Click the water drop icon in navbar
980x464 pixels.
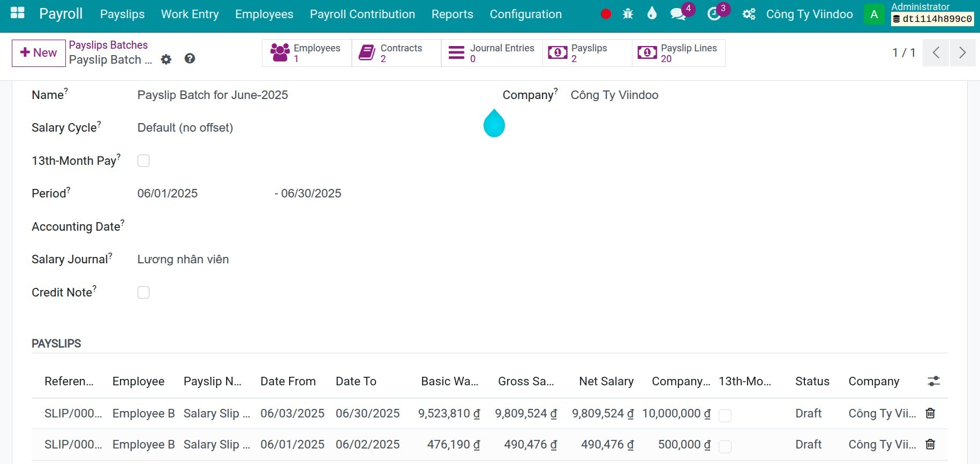coord(652,13)
